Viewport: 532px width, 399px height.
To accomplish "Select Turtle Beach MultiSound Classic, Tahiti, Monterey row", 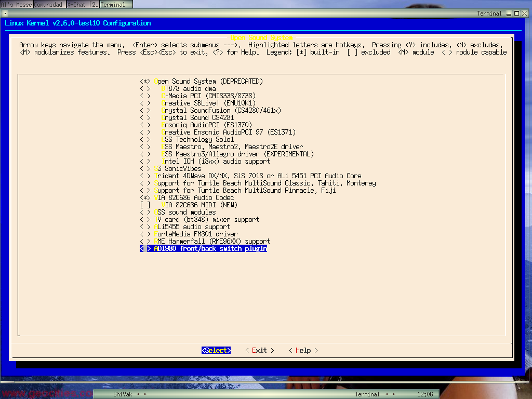I will [258, 183].
